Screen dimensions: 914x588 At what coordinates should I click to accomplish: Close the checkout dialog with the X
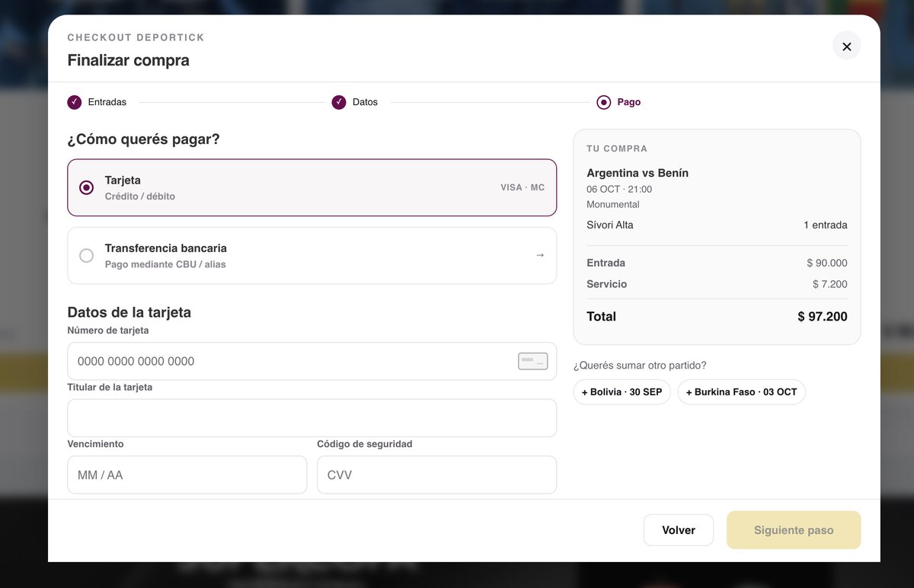[846, 46]
